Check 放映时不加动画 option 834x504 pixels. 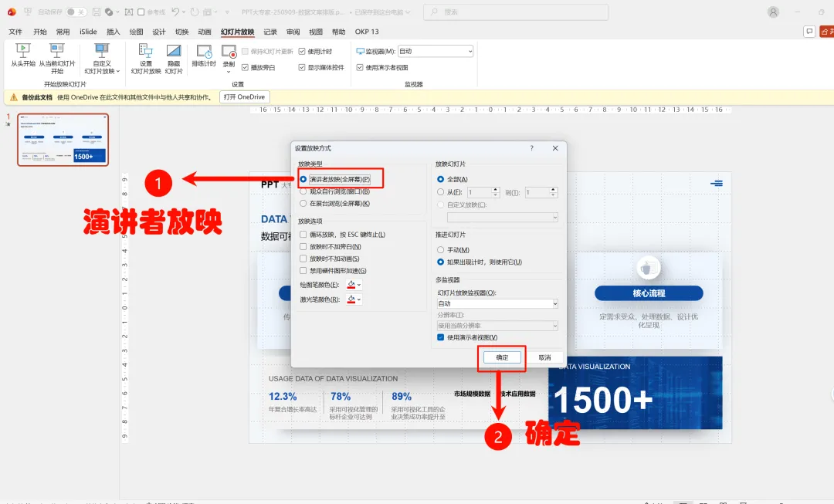coord(303,259)
